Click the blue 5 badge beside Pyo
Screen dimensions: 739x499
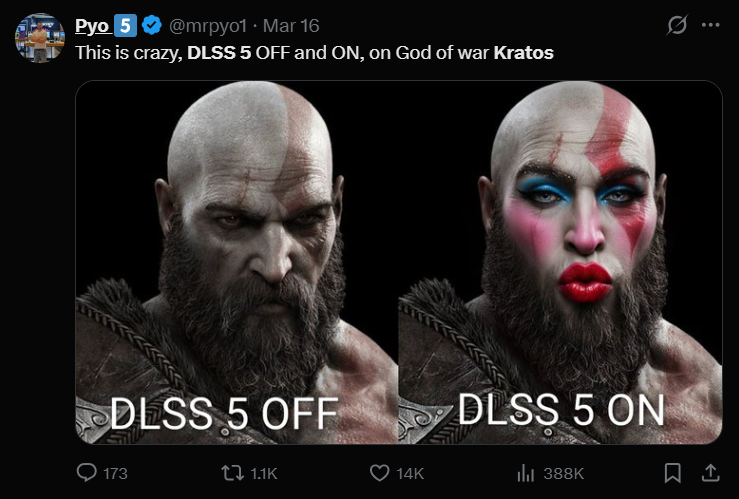[x=125, y=25]
